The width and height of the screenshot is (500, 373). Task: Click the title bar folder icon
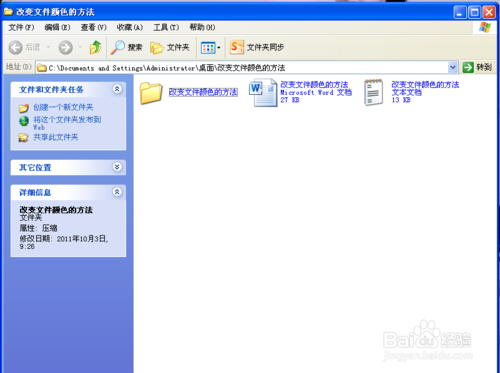tap(8, 12)
